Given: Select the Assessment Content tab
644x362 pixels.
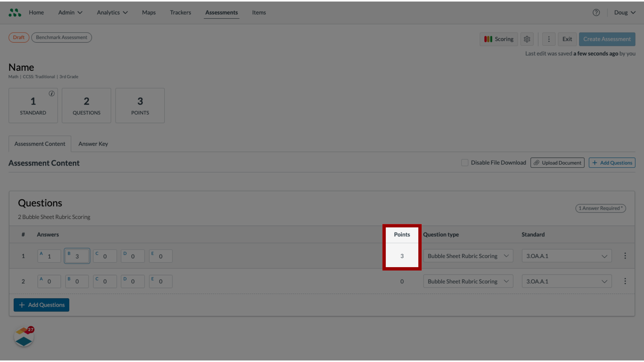Looking at the screenshot, I should (x=39, y=143).
